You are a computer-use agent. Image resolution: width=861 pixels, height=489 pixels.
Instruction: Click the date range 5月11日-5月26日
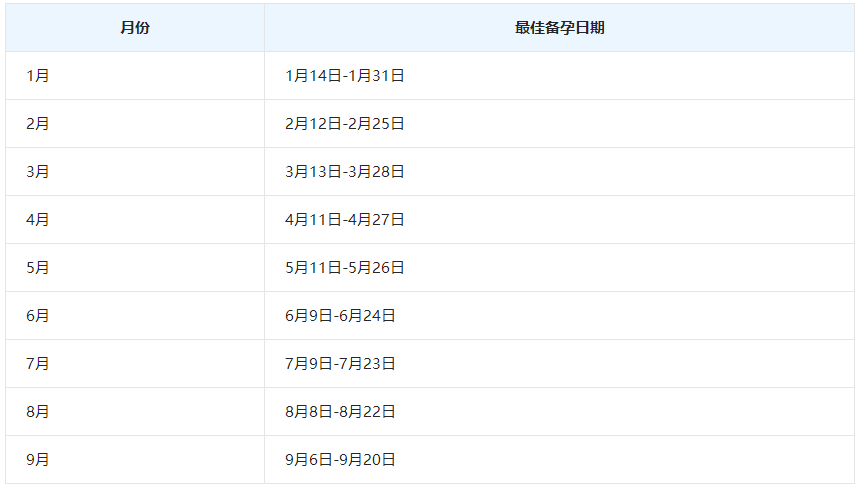pyautogui.click(x=344, y=268)
